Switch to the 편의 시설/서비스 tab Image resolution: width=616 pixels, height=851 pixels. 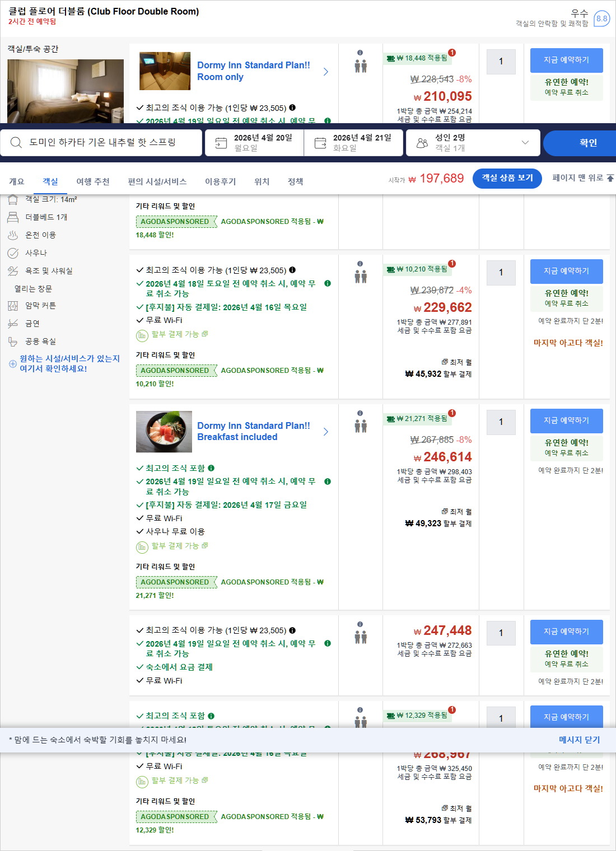157,181
